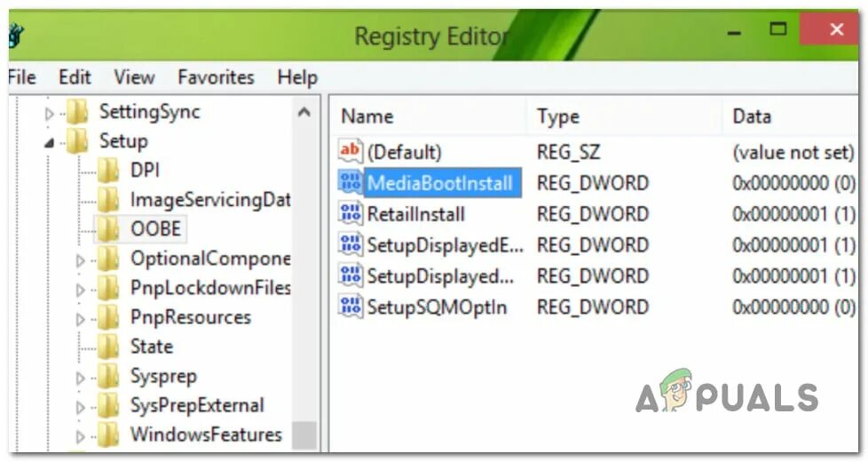Open the Edit menu

click(75, 77)
